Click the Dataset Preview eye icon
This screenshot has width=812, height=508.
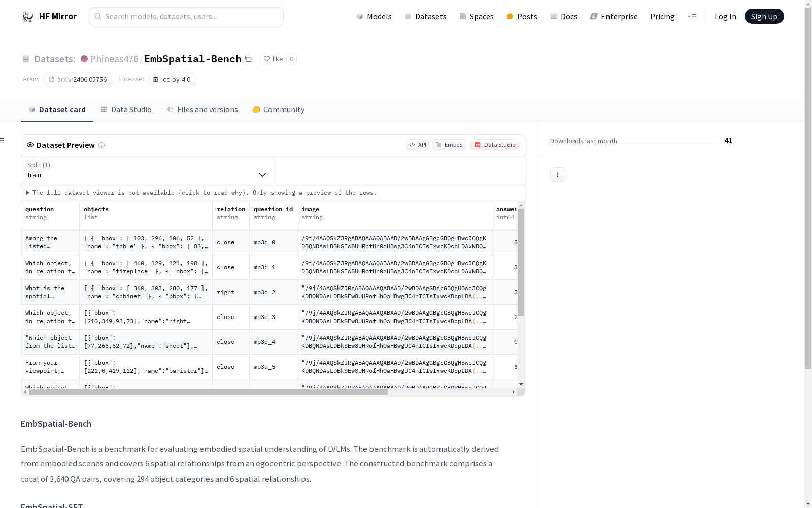pos(30,145)
